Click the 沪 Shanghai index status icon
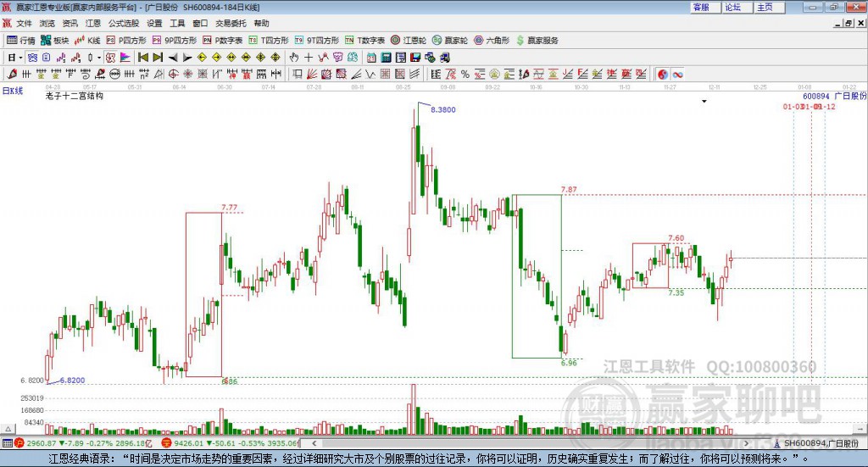 point(19,443)
